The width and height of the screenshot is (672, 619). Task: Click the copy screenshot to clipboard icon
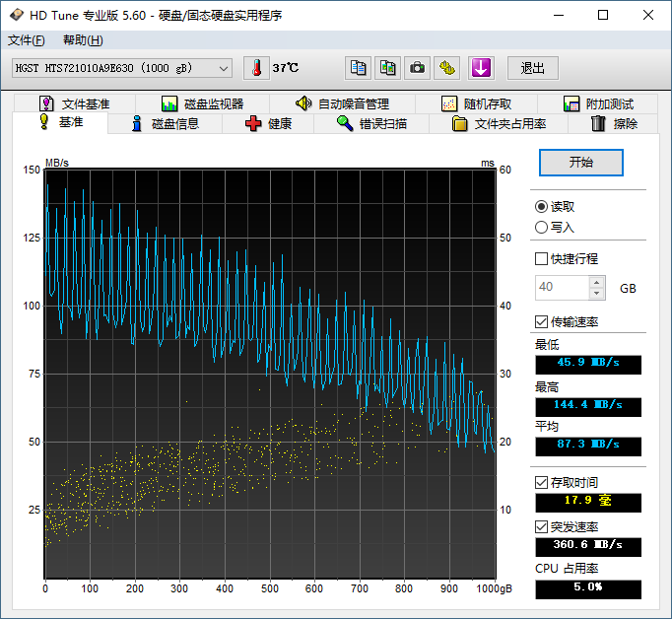click(388, 68)
